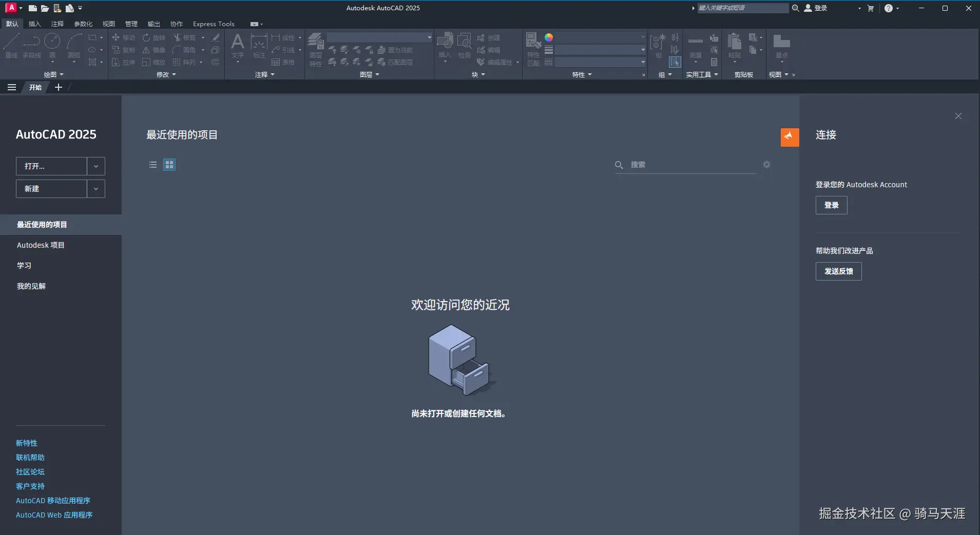
Task: Activate the Trim (修剪) tool
Action: (x=186, y=37)
